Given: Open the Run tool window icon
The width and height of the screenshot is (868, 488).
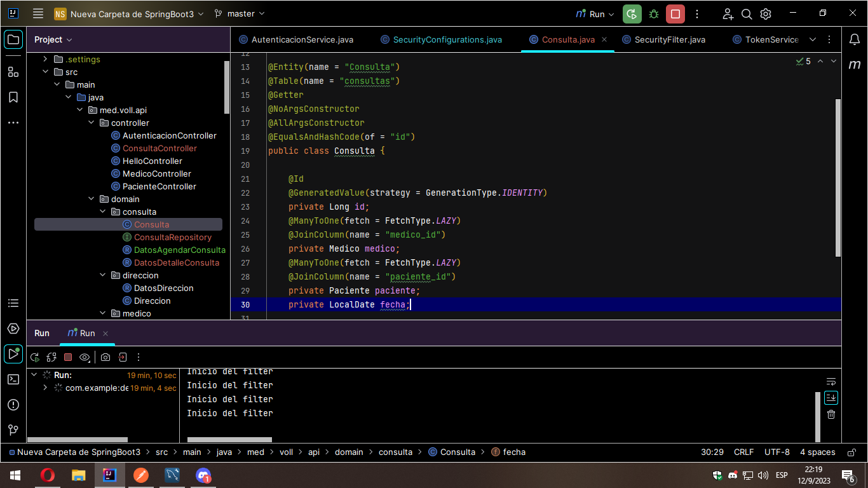Looking at the screenshot, I should pyautogui.click(x=13, y=354).
